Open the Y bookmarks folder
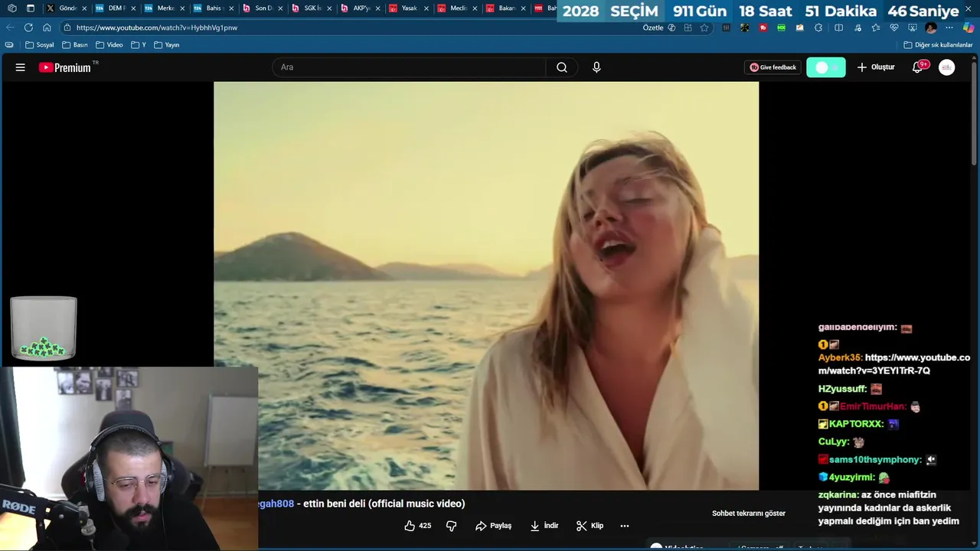The width and height of the screenshot is (980, 551). [139, 45]
